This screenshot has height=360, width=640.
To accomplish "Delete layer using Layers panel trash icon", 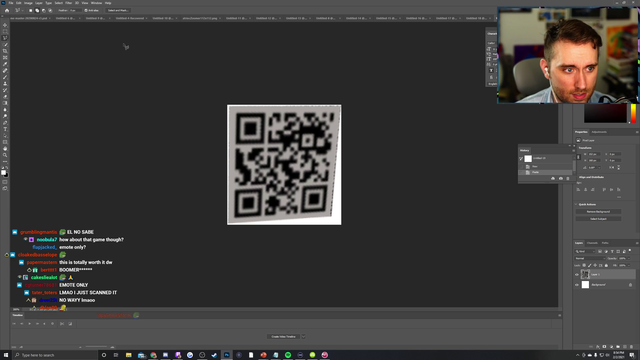I will [x=631, y=347].
